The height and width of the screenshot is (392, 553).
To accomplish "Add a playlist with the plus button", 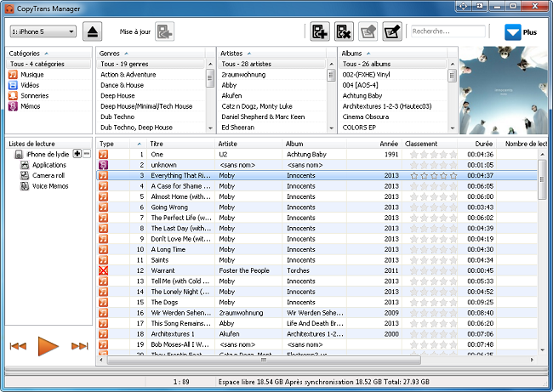I will click(x=77, y=154).
